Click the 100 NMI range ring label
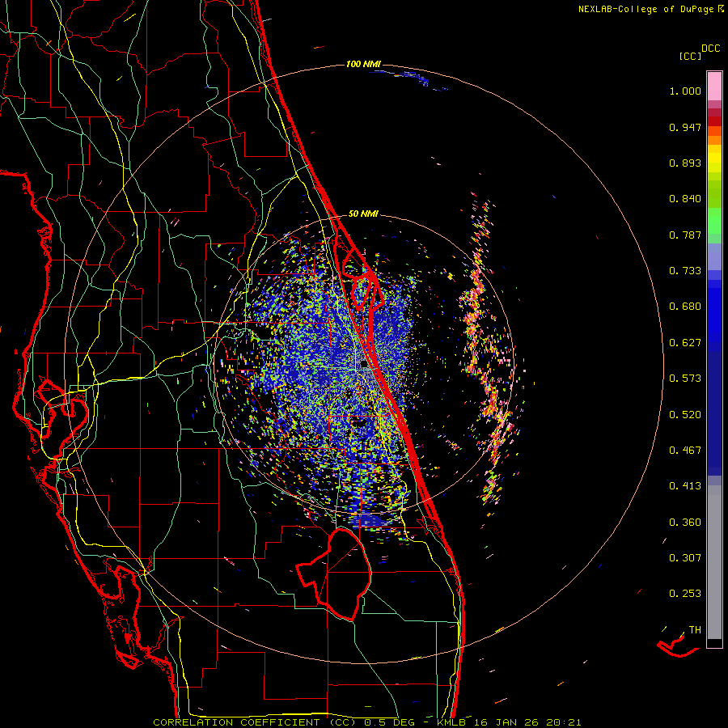 363,64
